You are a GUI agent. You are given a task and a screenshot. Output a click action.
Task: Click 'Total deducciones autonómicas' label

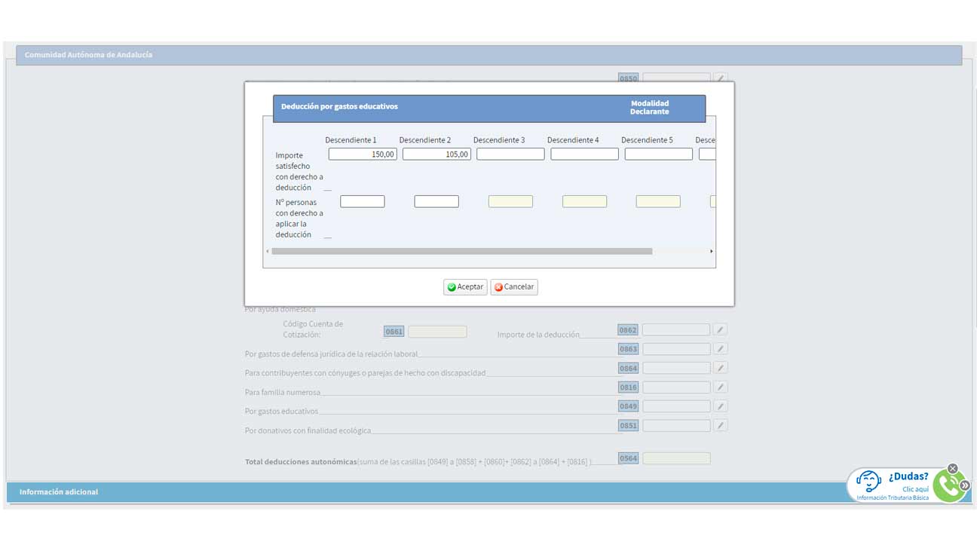point(301,461)
